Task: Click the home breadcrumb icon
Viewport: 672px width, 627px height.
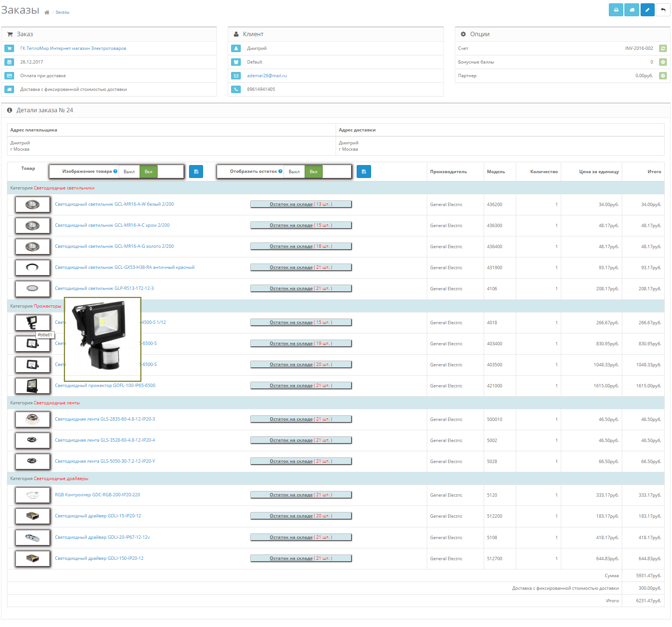Action: pyautogui.click(x=47, y=13)
